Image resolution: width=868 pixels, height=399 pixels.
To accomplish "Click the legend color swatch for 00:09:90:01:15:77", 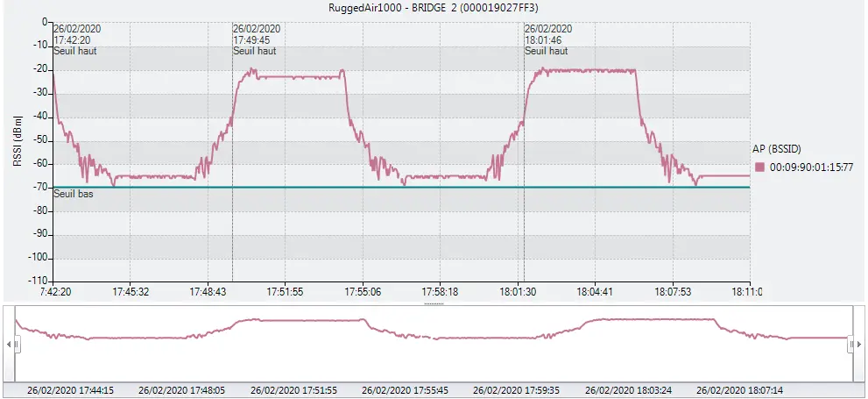I will click(761, 167).
